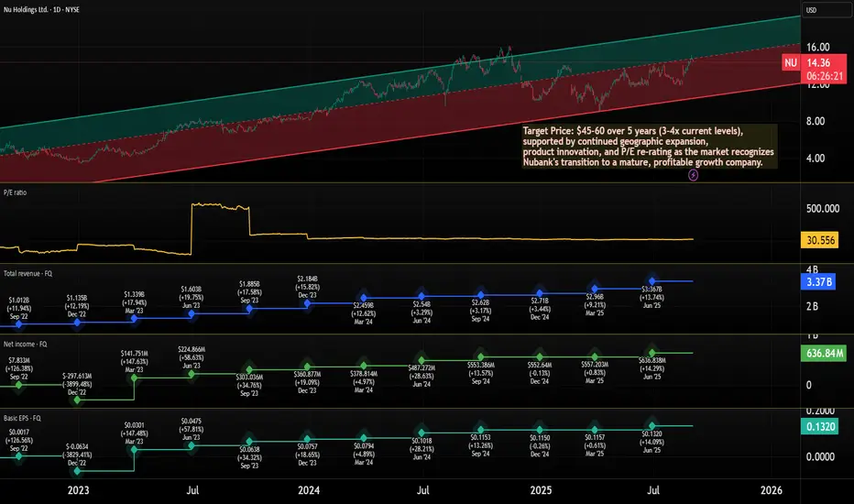This screenshot has height=504, width=854.
Task: Select the Dec '23 total revenue diamond marker
Action: click(x=307, y=303)
